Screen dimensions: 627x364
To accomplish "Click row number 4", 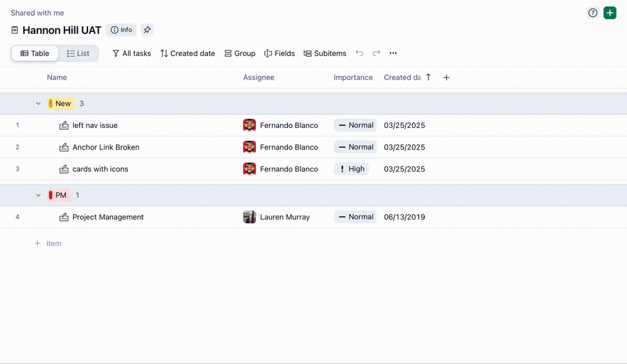I will (x=17, y=217).
